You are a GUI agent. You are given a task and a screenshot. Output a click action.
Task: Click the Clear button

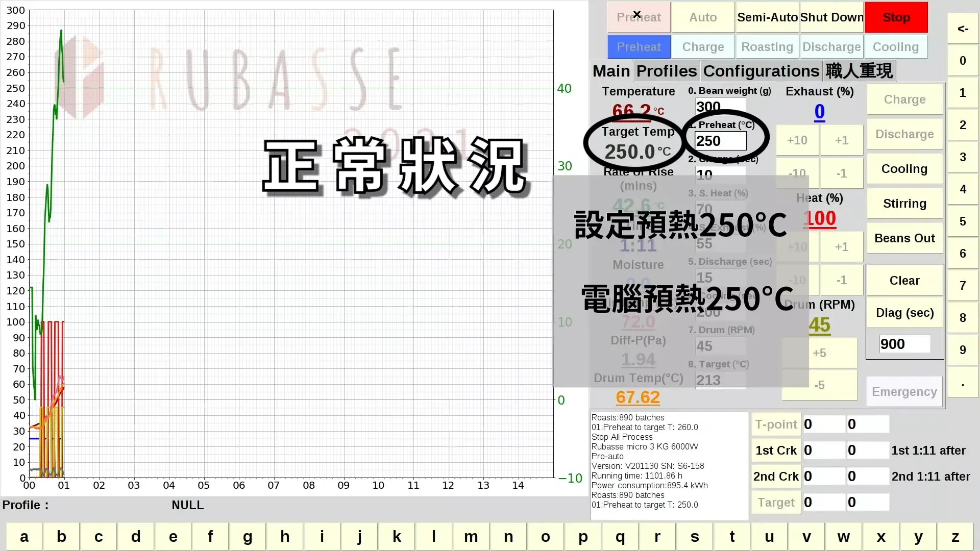tap(904, 281)
